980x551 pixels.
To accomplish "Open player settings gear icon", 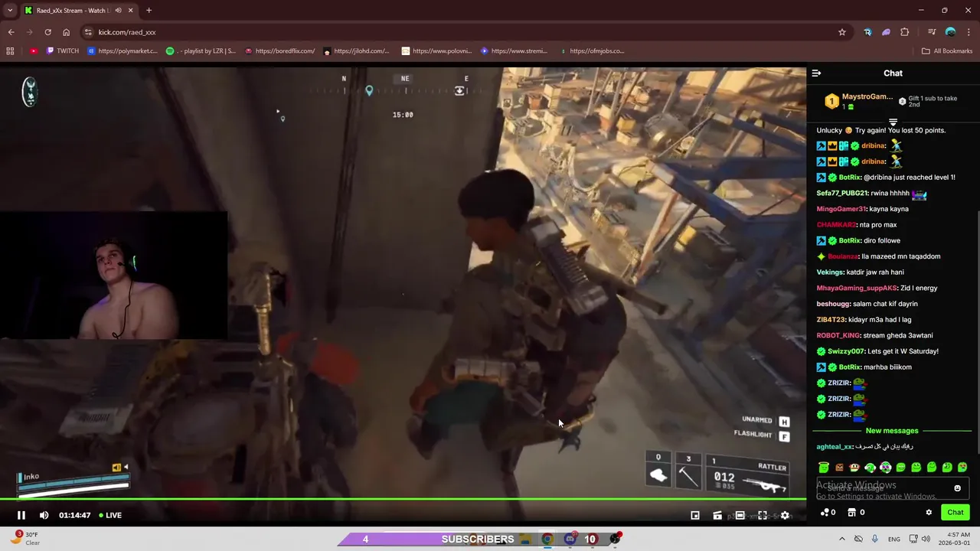I will click(x=785, y=515).
